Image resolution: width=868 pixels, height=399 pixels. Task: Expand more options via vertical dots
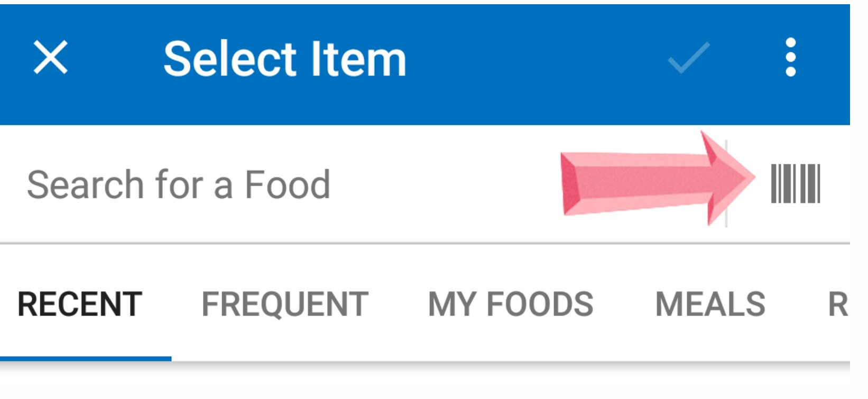(791, 57)
